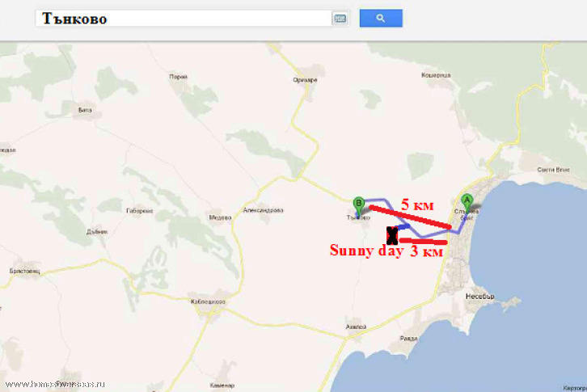Click the Свети Влас town label
The width and height of the screenshot is (587, 392).
pyautogui.click(x=554, y=170)
